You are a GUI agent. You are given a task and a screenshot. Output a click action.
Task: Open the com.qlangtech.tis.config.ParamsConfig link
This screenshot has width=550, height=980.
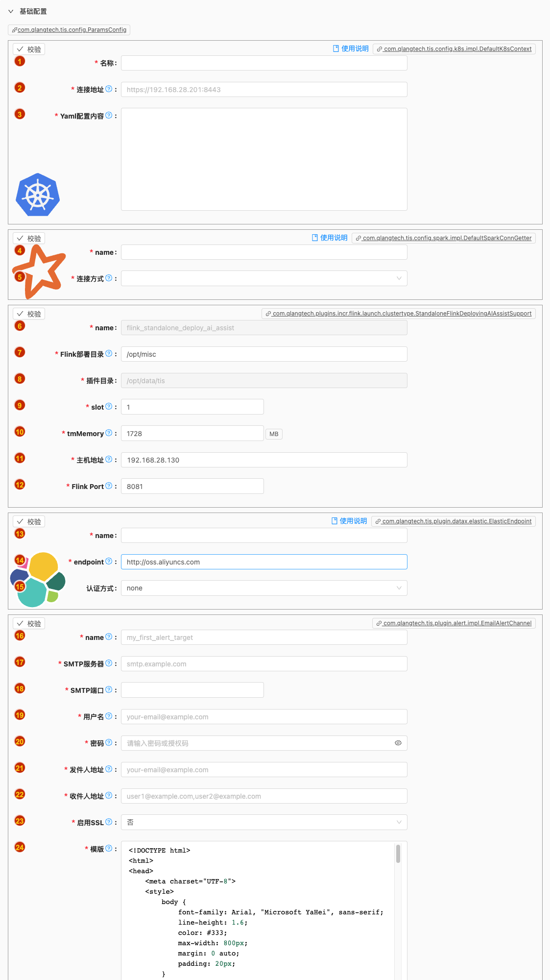click(x=69, y=30)
